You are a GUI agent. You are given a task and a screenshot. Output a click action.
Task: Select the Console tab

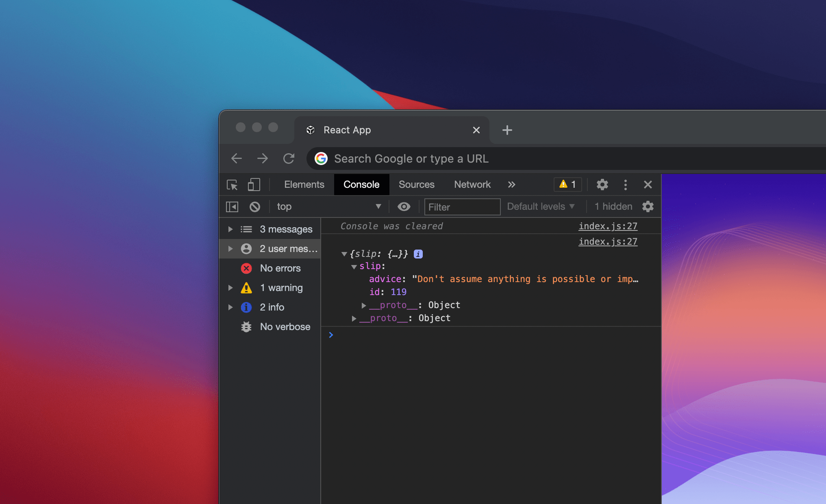coord(361,185)
